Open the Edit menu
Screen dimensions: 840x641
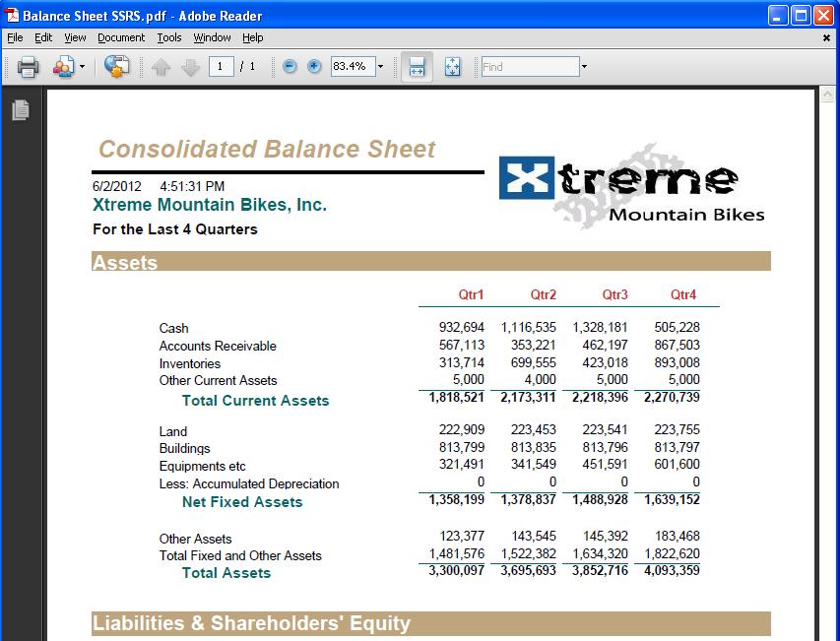tap(43, 37)
